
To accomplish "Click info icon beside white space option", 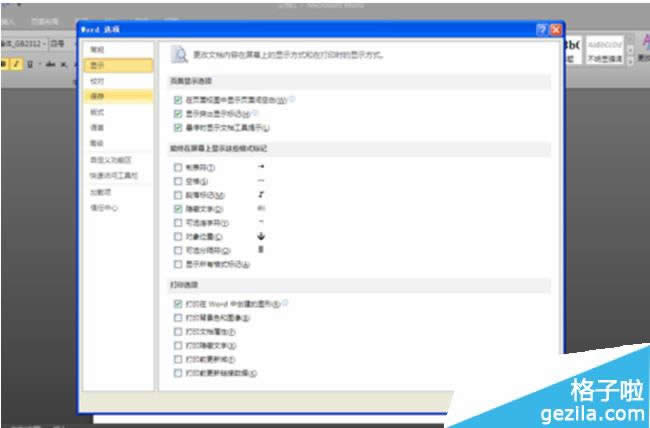I will (x=292, y=99).
